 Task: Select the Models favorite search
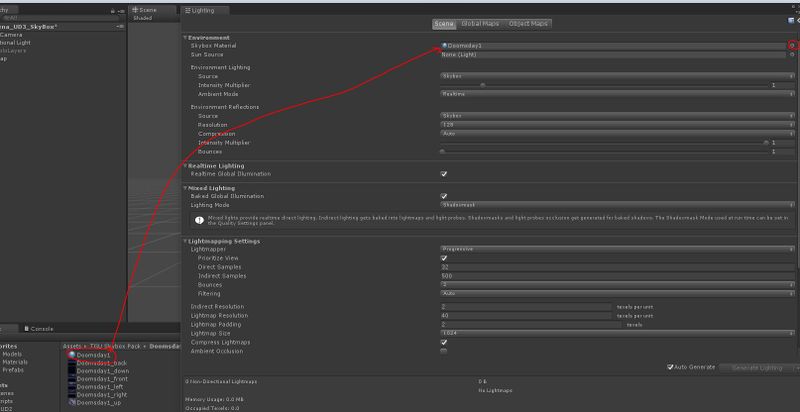(12, 354)
